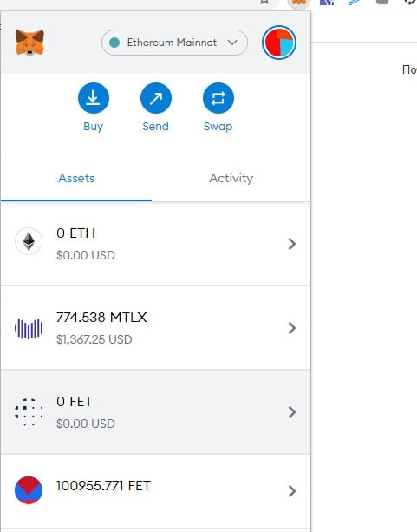
Task: Expand the 774.538 MTLX asset chevron
Action: [x=291, y=328]
